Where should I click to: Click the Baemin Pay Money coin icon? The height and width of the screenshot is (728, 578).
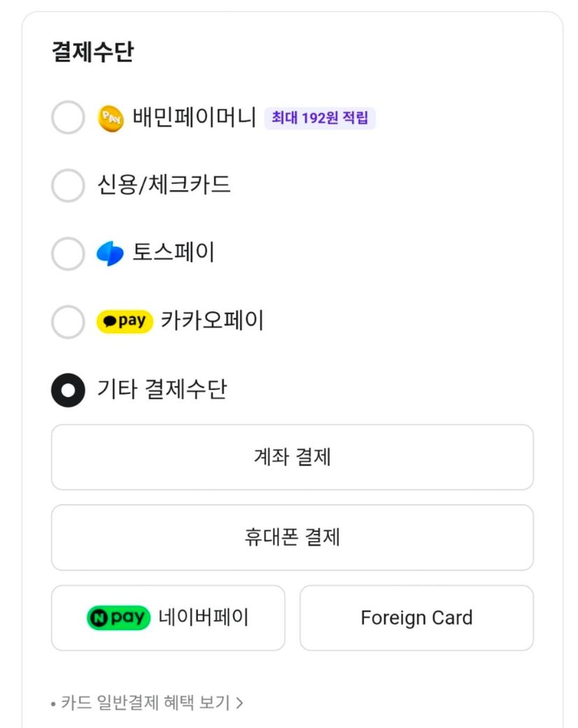pyautogui.click(x=111, y=118)
